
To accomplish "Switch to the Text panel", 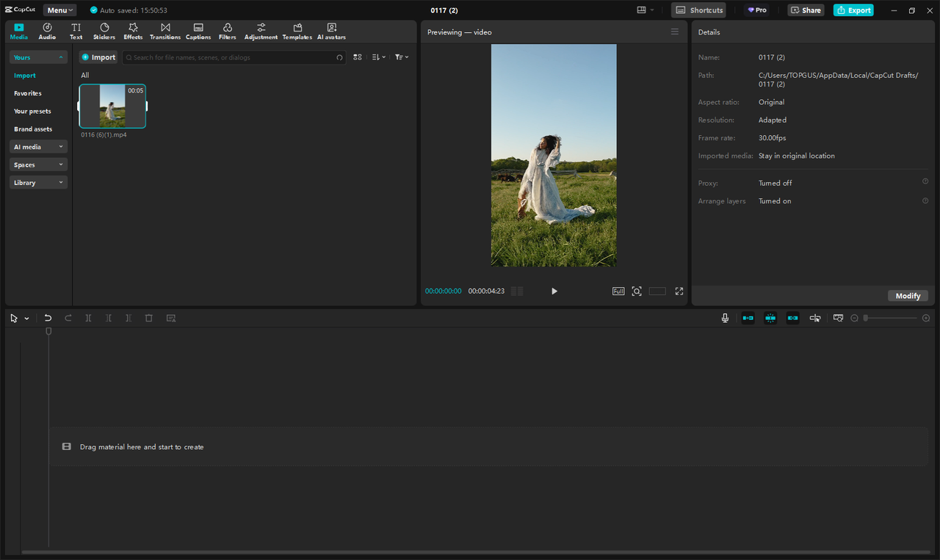I will click(x=76, y=30).
